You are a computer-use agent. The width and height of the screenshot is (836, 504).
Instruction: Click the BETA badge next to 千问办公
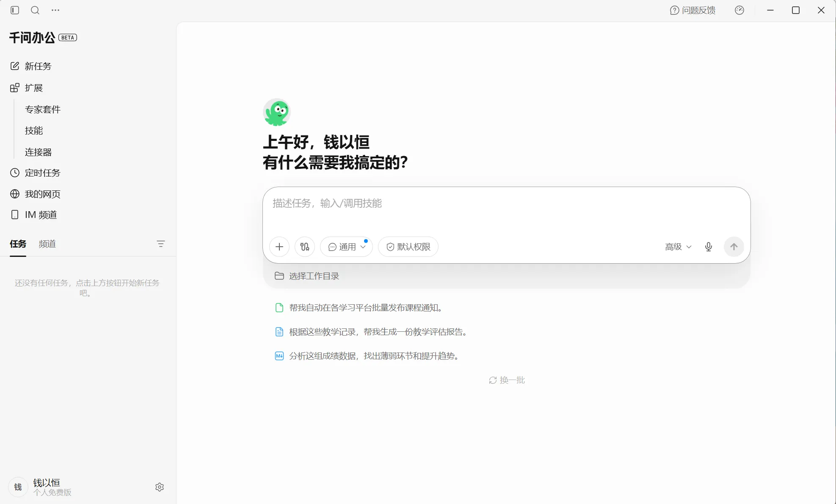[x=68, y=38]
